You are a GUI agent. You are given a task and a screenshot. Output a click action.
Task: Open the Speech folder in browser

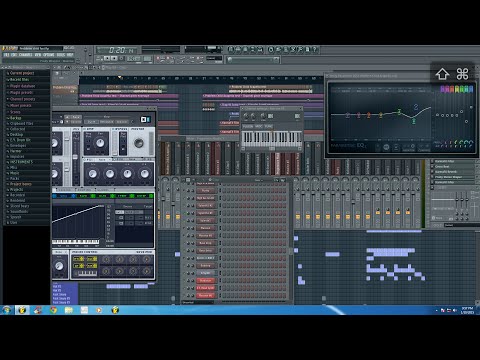click(x=15, y=217)
